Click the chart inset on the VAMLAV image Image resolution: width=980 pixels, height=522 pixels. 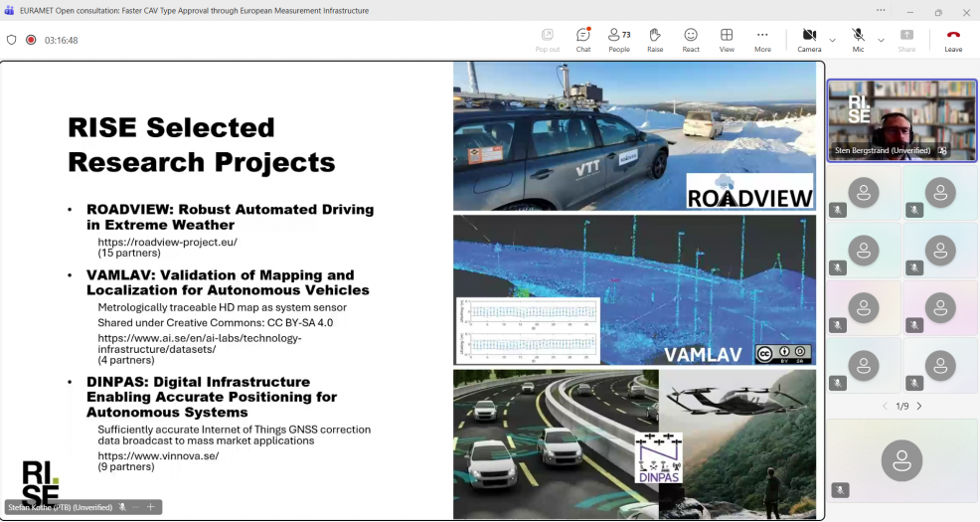tap(528, 331)
